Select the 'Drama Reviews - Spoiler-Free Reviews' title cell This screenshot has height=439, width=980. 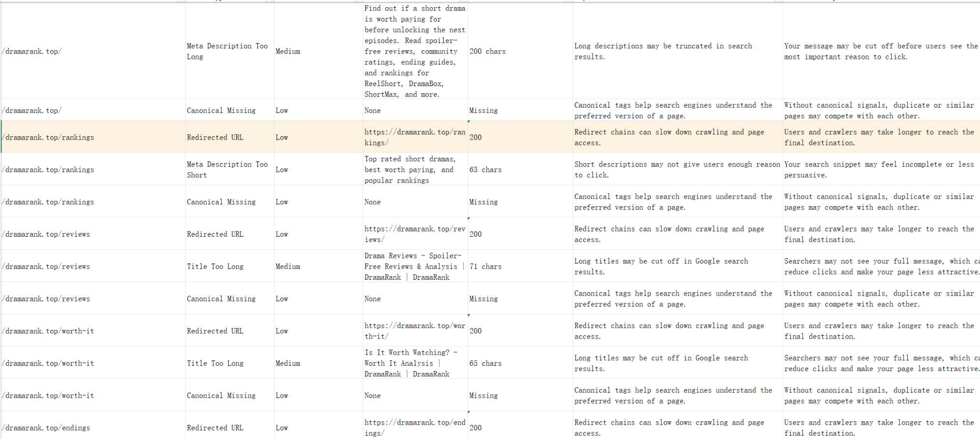414,266
